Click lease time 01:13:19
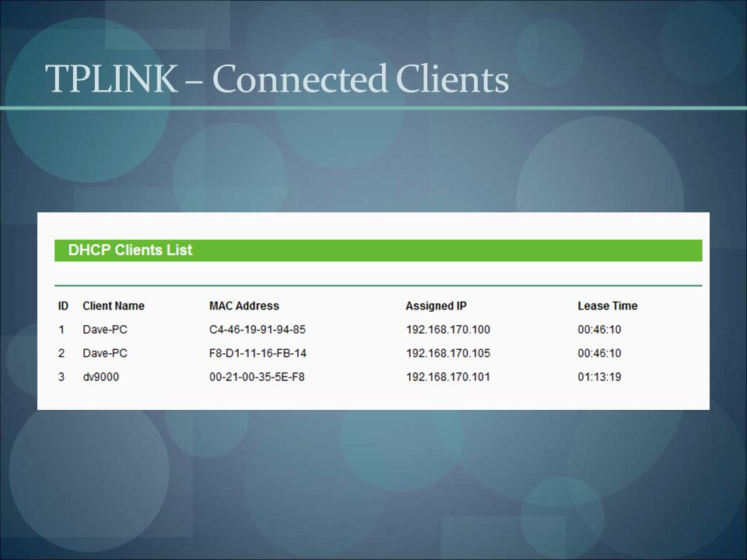 tap(599, 377)
